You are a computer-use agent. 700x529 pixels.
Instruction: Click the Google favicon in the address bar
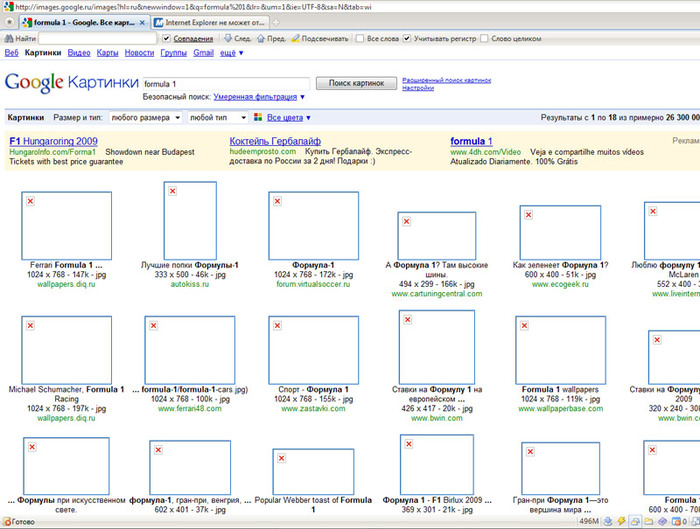8,7
